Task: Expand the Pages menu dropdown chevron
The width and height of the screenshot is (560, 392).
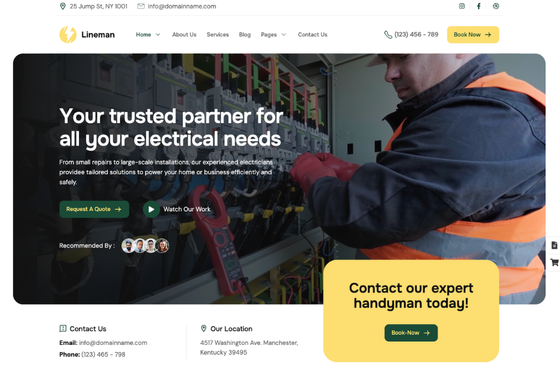Action: coord(283,35)
